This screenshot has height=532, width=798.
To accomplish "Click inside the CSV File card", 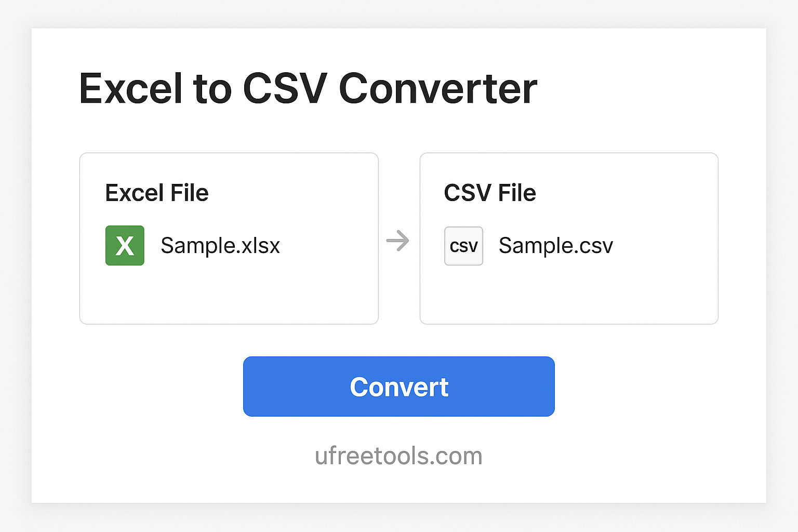I will tap(568, 291).
